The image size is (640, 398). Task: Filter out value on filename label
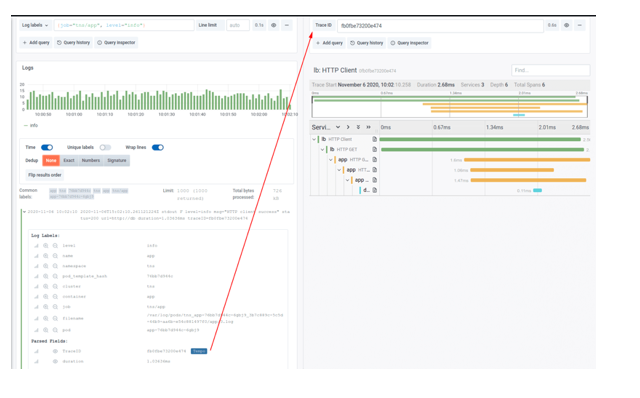55,318
